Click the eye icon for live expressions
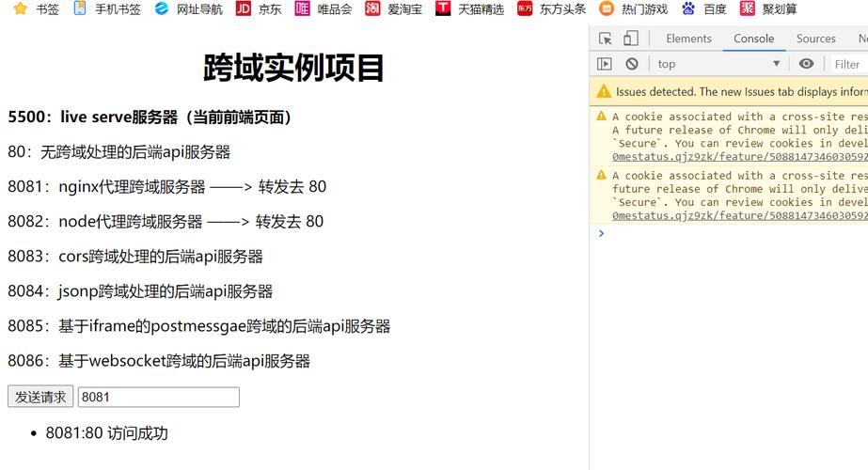Viewport: 868px width, 470px height. 806,64
